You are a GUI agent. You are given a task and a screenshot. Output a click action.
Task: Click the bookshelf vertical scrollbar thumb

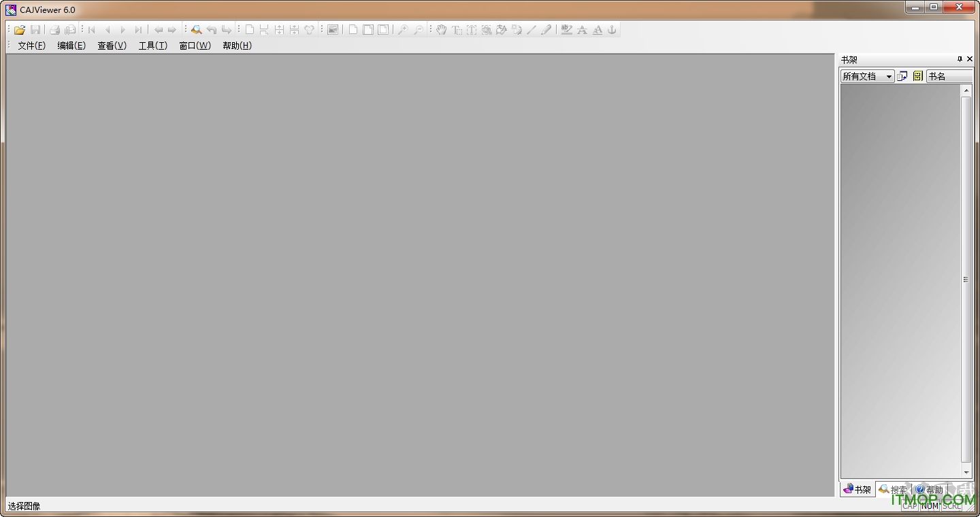click(x=966, y=280)
